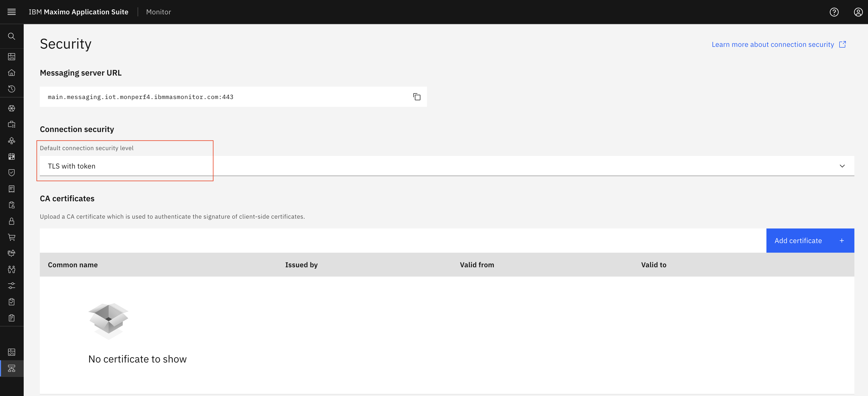This screenshot has width=868, height=396.
Task: Select the highlighted network hierarchy icon
Action: [x=11, y=368]
